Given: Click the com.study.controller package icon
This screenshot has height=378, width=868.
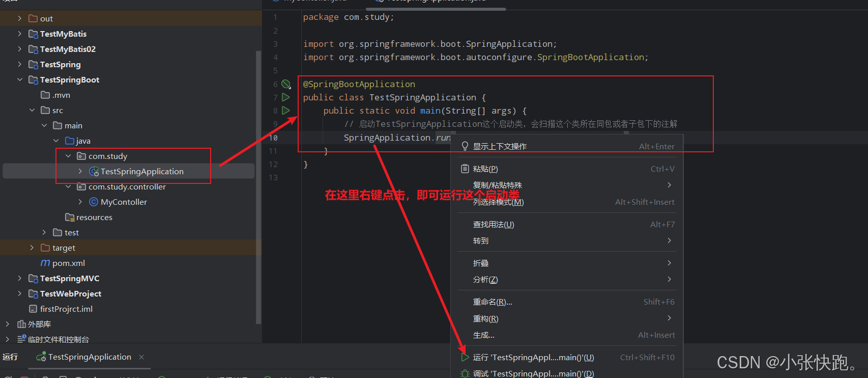Looking at the screenshot, I should (x=81, y=186).
